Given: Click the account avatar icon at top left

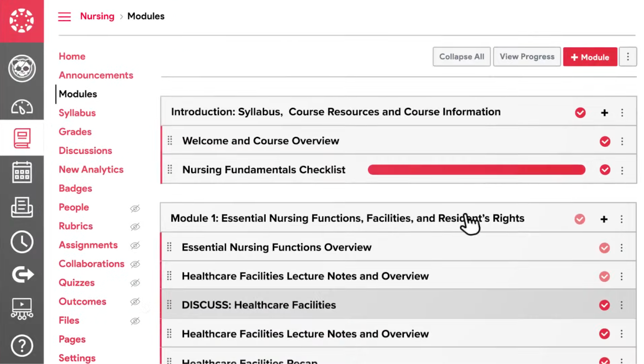Looking at the screenshot, I should (x=22, y=68).
